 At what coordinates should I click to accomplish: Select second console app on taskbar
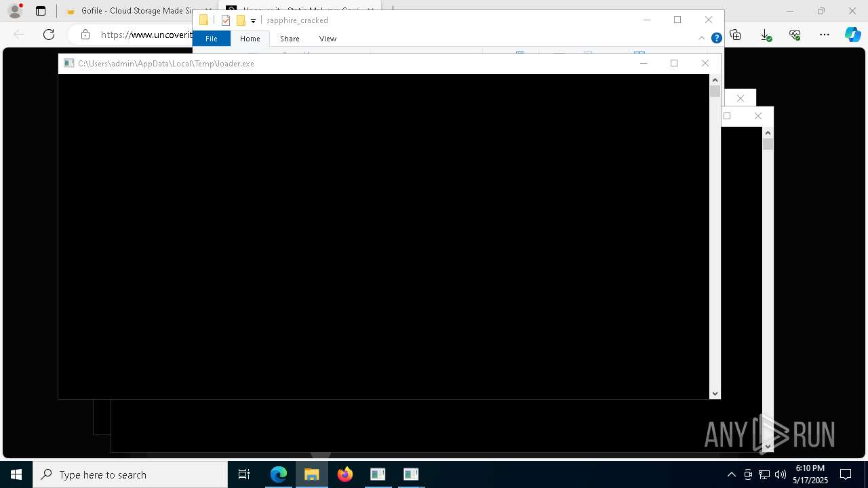pyautogui.click(x=411, y=474)
